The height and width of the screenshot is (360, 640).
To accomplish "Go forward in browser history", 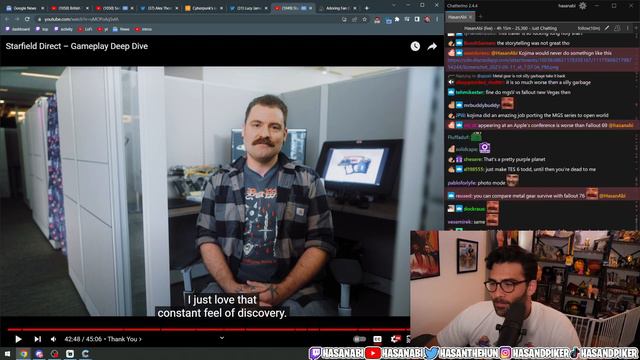I will pyautogui.click(x=17, y=19).
